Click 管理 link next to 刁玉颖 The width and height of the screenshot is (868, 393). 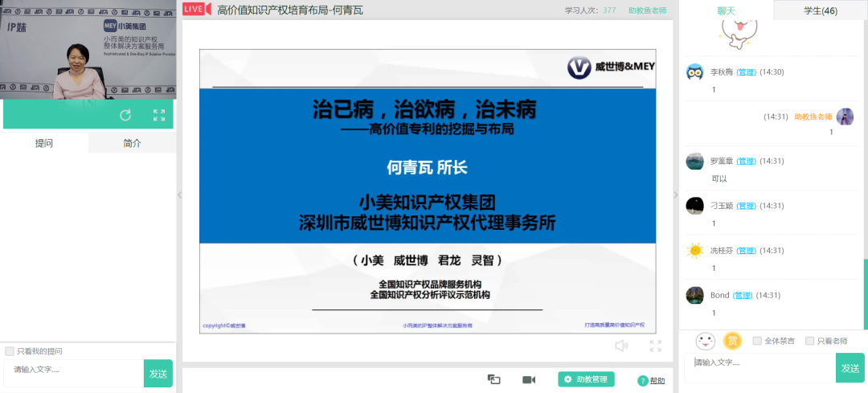[x=746, y=206]
